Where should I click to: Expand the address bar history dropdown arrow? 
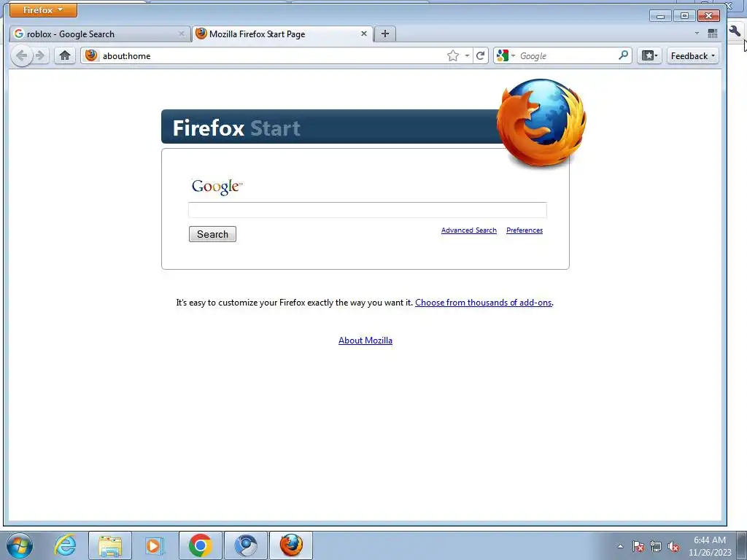tap(467, 55)
